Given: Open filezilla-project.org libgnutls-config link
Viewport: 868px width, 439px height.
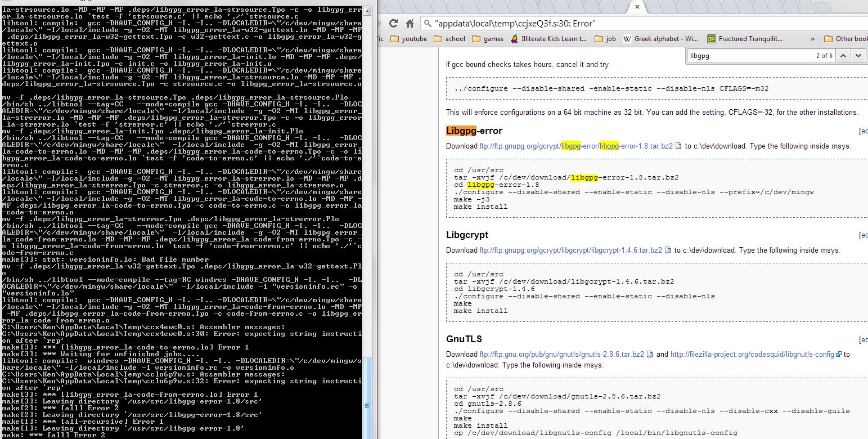Looking at the screenshot, I should pyautogui.click(x=753, y=354).
